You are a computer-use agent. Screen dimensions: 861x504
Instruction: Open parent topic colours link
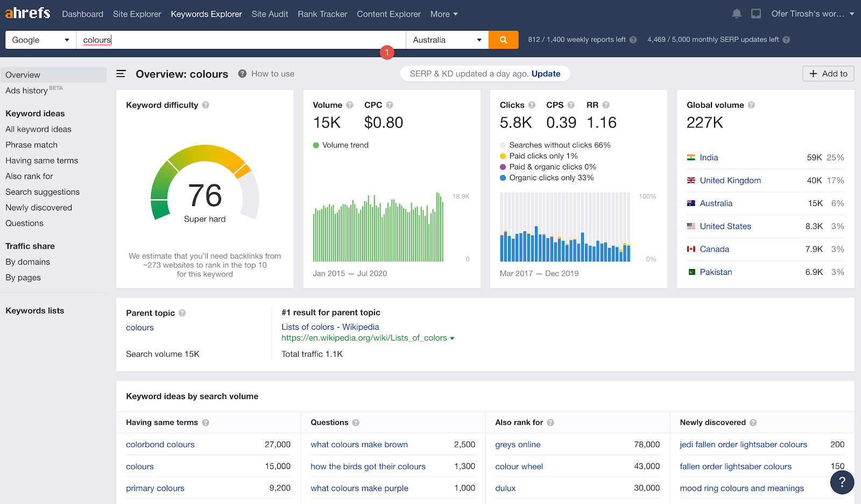coord(140,328)
